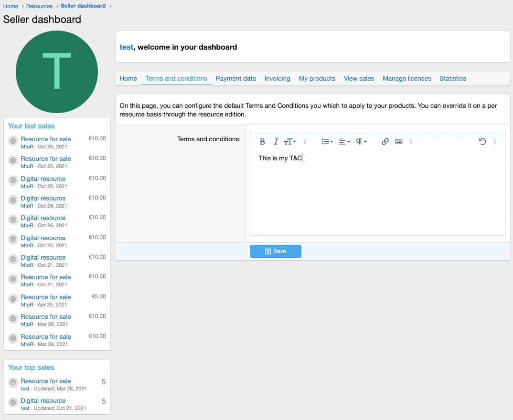
Task: Open the font size dropdown
Action: tap(289, 142)
